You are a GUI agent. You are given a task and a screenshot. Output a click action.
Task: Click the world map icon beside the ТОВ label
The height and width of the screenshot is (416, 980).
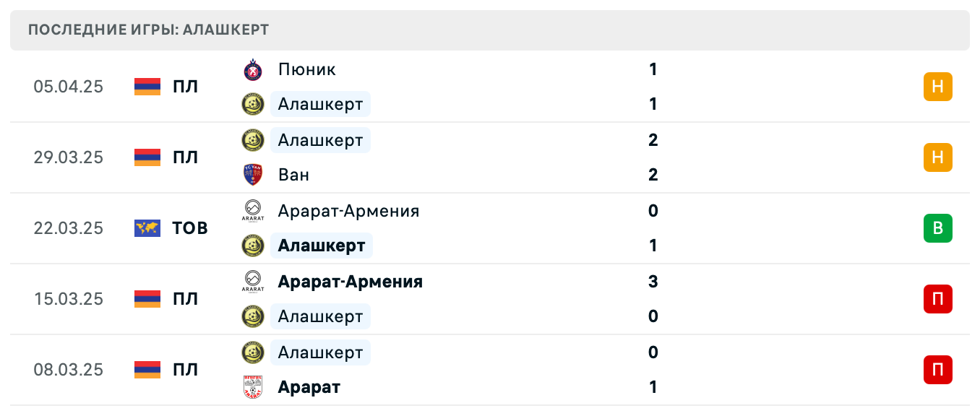pyautogui.click(x=146, y=227)
